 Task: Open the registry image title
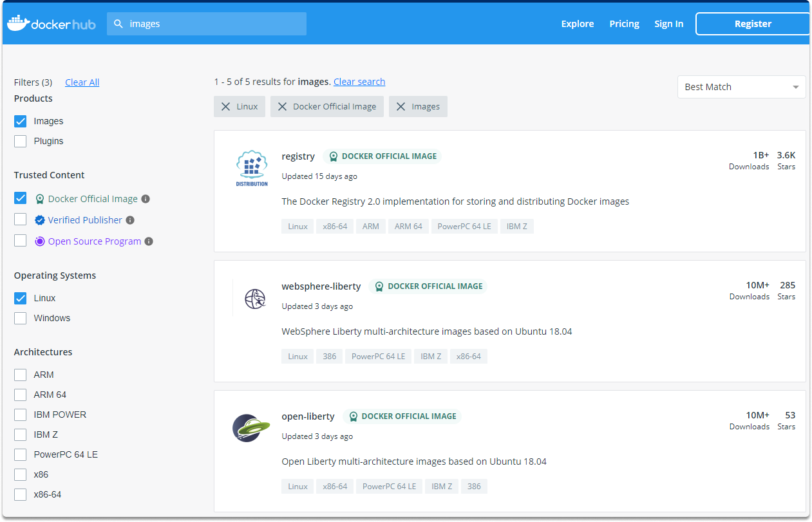(298, 156)
